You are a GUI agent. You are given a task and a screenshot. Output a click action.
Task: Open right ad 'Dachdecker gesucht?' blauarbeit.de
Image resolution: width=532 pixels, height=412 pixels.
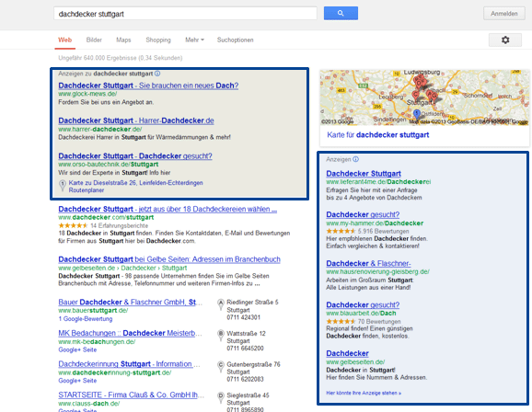[x=363, y=304]
